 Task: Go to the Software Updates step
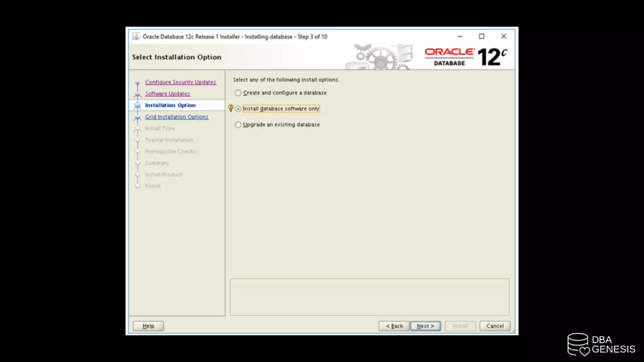(x=167, y=94)
